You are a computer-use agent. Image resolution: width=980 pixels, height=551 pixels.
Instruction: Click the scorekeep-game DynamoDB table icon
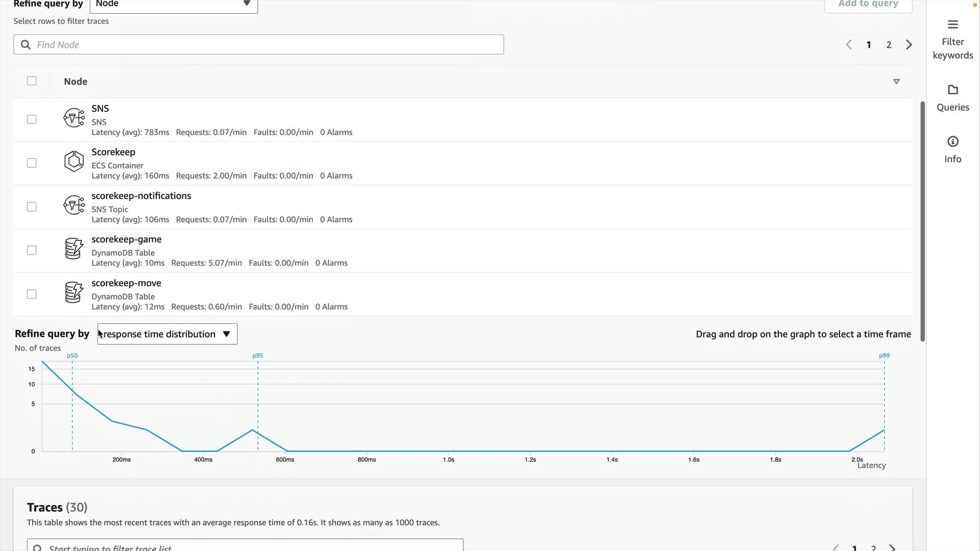pyautogui.click(x=73, y=249)
